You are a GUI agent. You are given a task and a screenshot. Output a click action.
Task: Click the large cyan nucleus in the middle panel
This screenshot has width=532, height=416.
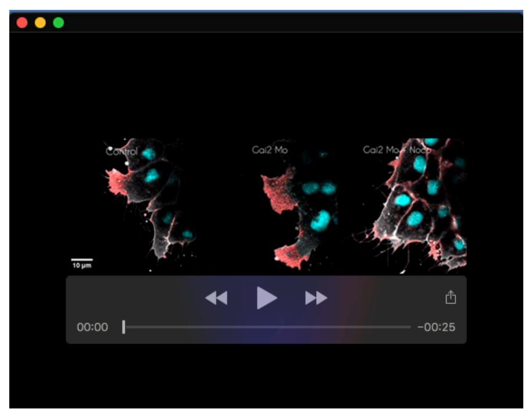pyautogui.click(x=320, y=220)
